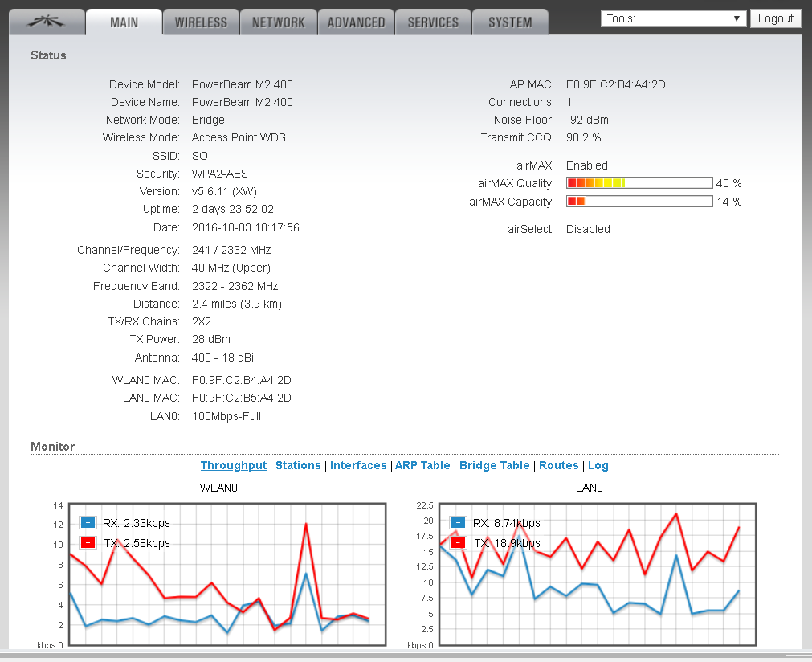
Task: Click the airMAX Capacity bar
Action: (639, 201)
